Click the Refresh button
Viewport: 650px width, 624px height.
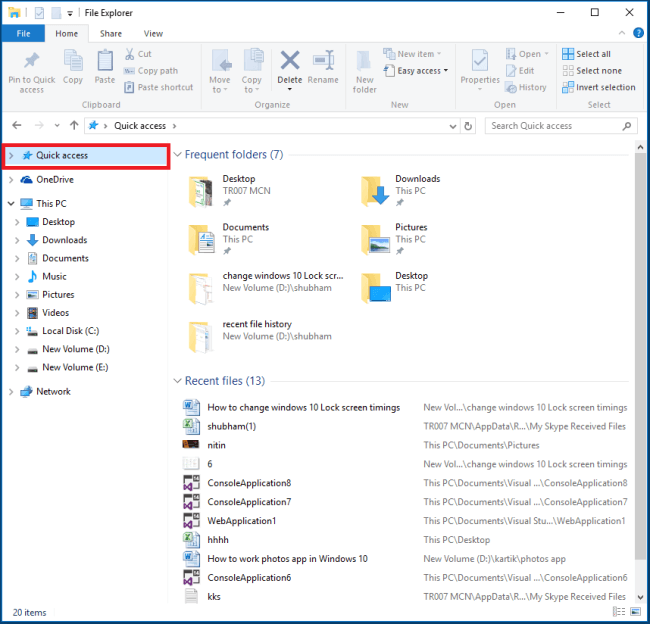[x=468, y=126]
